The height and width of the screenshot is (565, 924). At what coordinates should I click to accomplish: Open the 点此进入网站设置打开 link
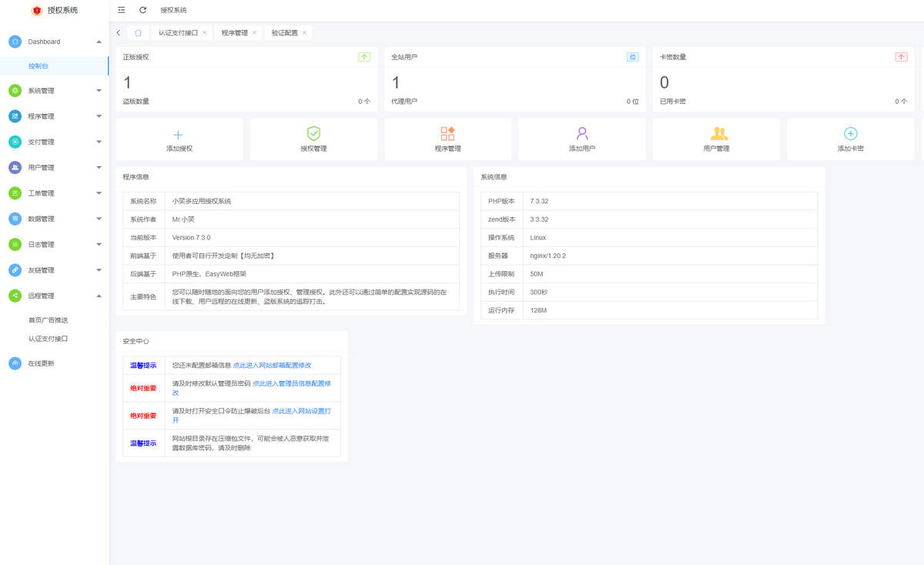click(x=252, y=415)
